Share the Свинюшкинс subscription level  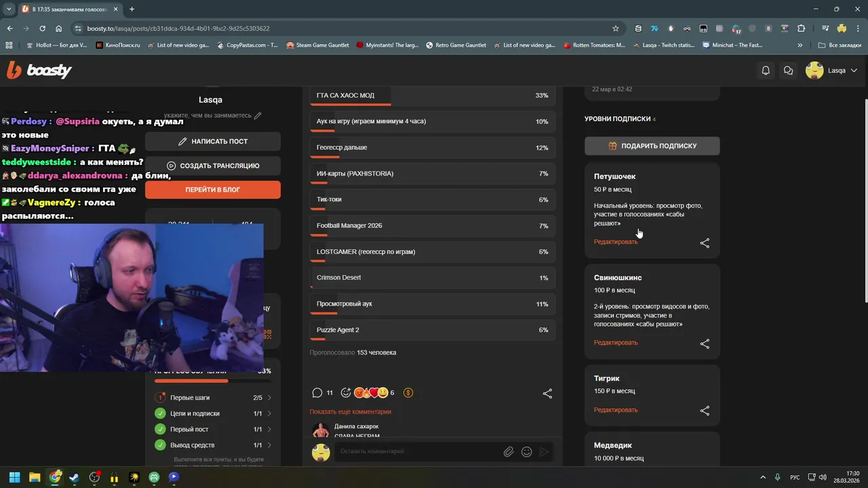[705, 344]
